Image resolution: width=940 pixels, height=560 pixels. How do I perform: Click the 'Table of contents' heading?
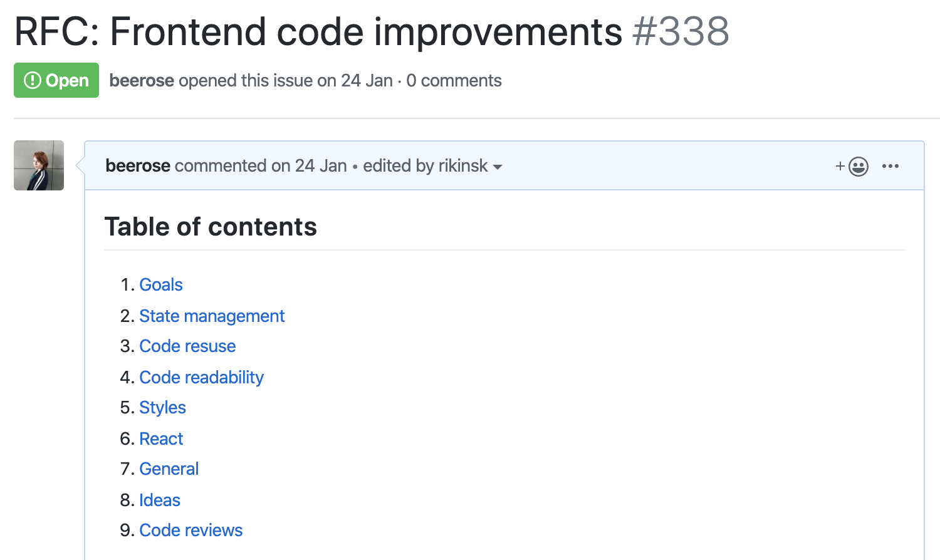(x=211, y=227)
